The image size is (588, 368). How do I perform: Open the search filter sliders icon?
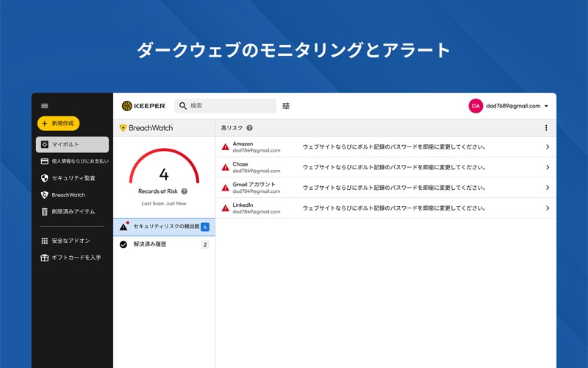286,106
